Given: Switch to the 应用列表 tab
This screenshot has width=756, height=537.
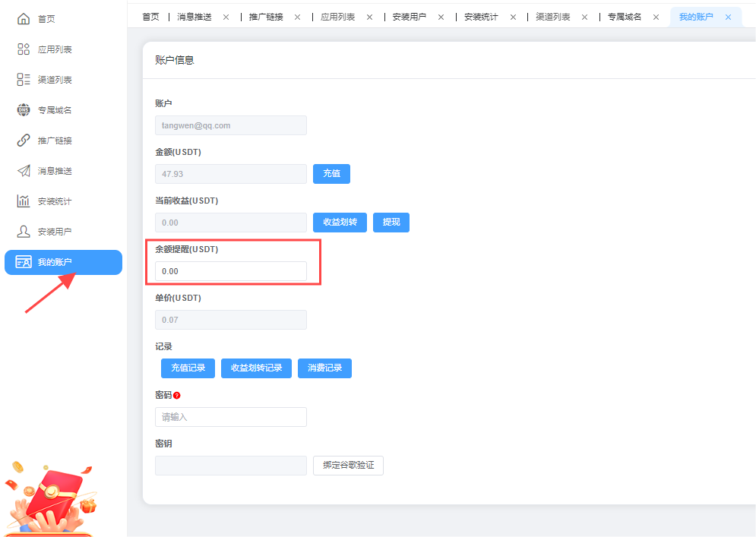Looking at the screenshot, I should coord(337,17).
